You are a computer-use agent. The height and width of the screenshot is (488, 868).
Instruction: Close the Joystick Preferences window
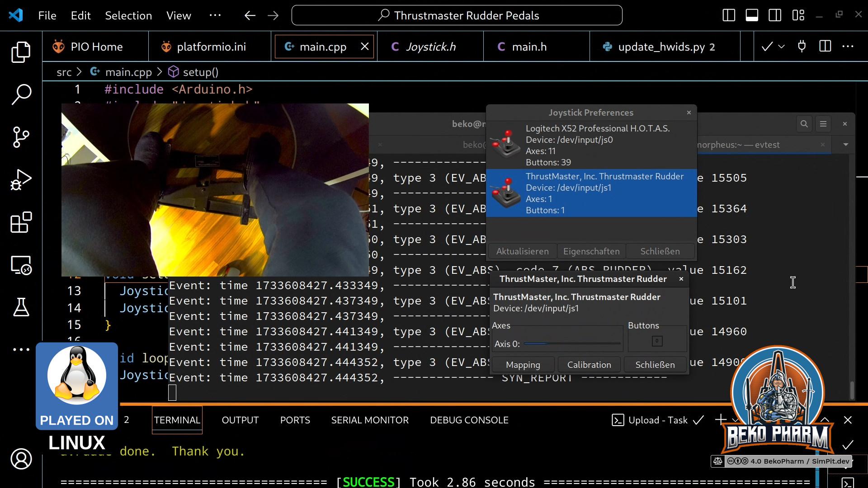tap(689, 113)
